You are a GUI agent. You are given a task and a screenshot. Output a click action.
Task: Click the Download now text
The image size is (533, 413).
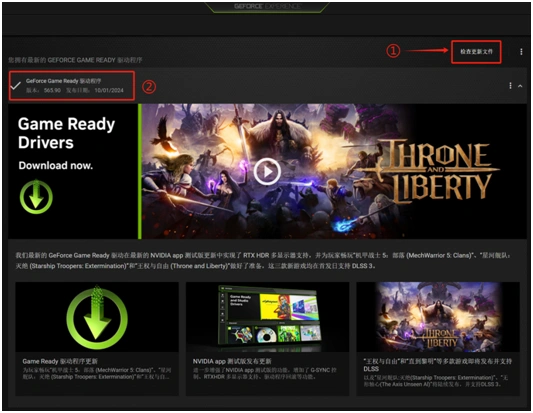click(55, 166)
